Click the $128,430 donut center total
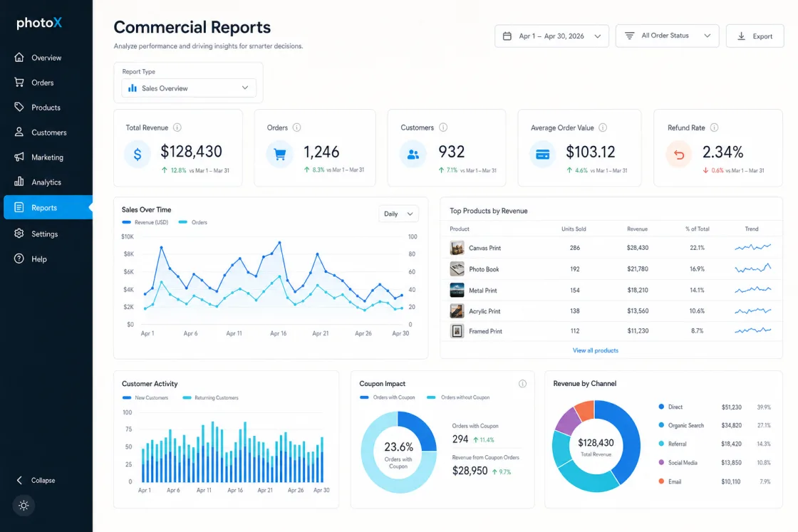 tap(596, 443)
